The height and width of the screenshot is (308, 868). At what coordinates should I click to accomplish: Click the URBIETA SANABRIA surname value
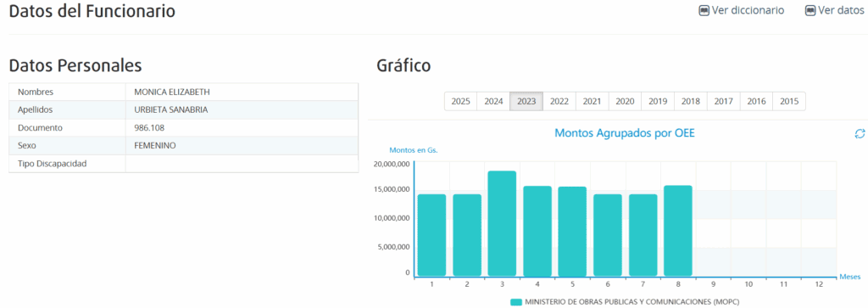[x=171, y=109]
